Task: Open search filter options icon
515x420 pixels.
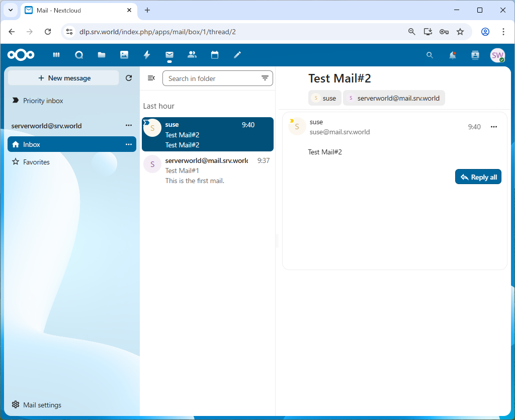Action: click(x=265, y=78)
